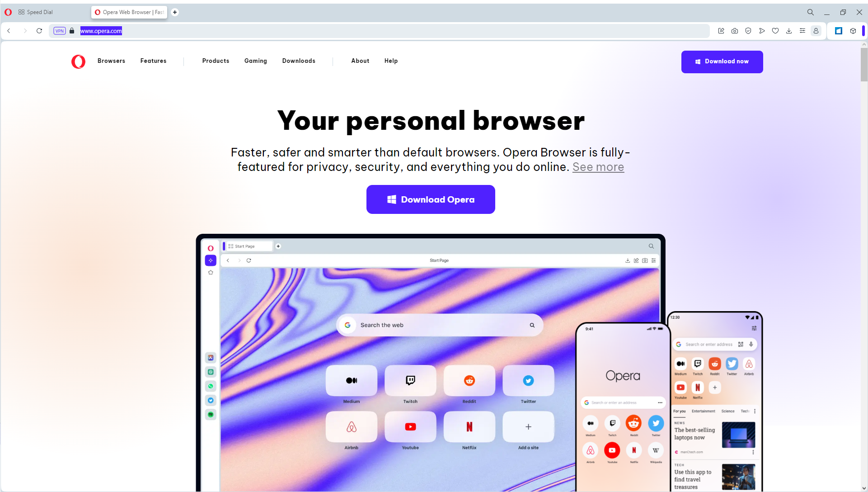The image size is (868, 492).
Task: Click the Download Opera button
Action: click(431, 199)
